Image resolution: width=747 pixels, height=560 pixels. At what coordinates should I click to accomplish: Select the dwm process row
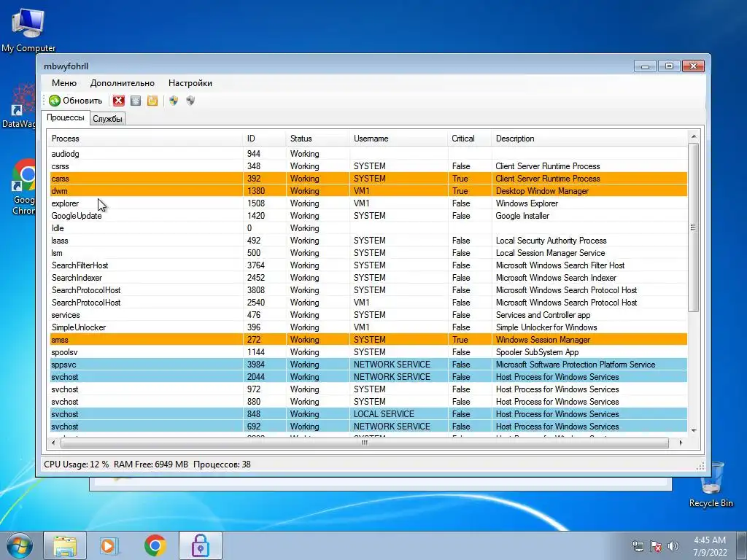pyautogui.click(x=368, y=191)
